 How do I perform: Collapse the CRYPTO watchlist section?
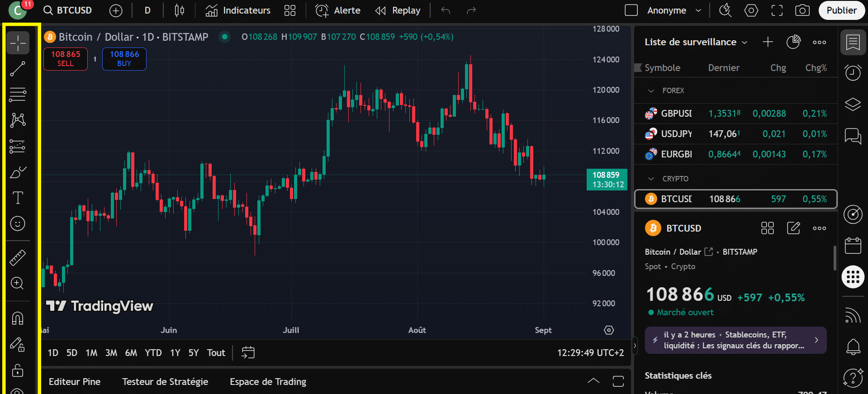(651, 179)
